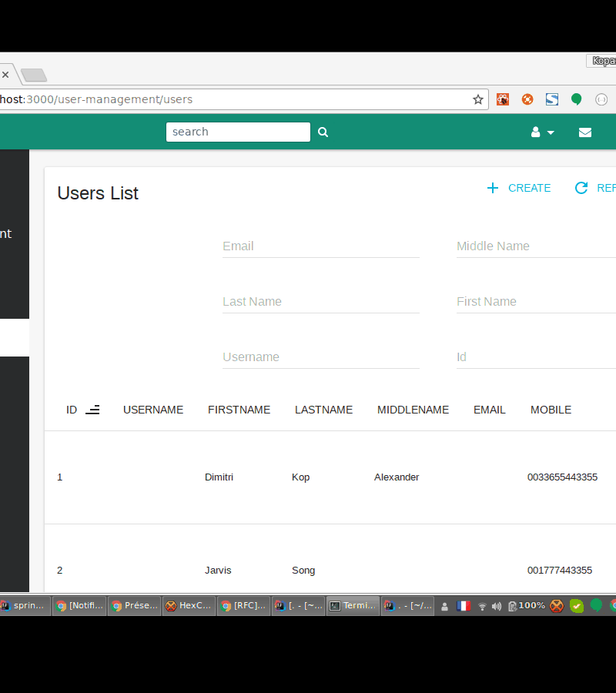
Task: Sort the users list by ID icon
Action: (93, 410)
